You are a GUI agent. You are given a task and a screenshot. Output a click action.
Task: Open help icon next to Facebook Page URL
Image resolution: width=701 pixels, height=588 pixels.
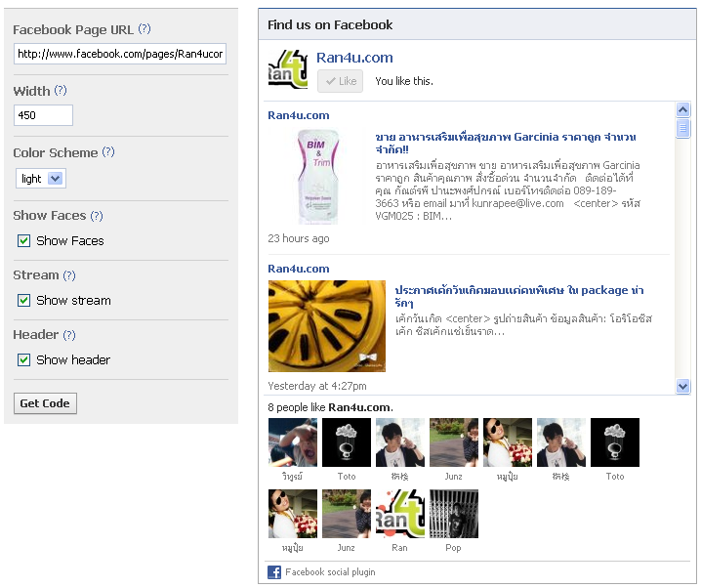[x=144, y=29]
